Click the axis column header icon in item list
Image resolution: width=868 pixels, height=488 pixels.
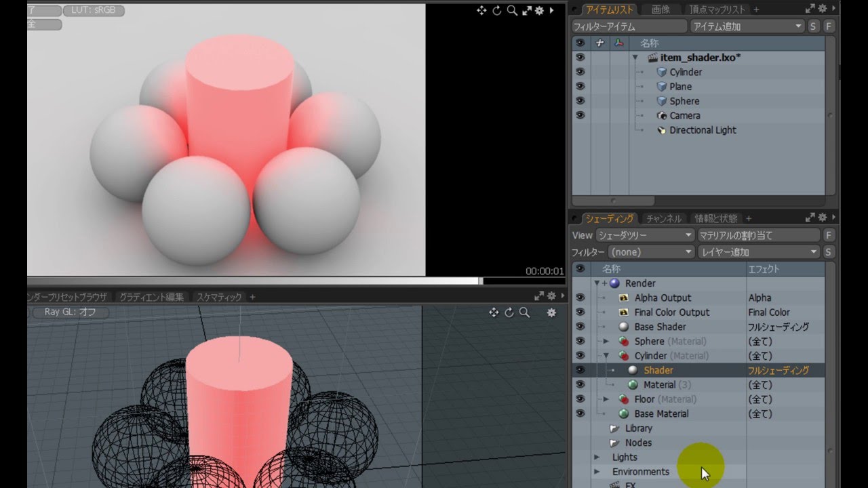coord(618,43)
